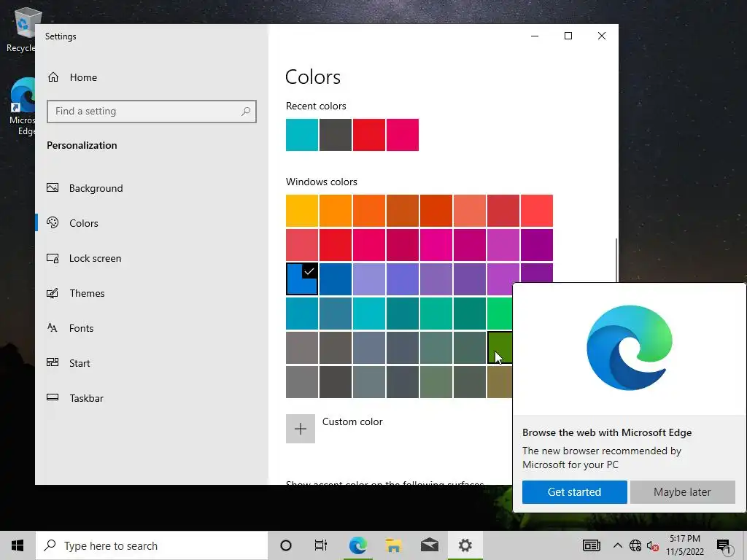Viewport: 747px width, 560px height.
Task: Open News and interests taskbar icon
Action: tap(592, 545)
